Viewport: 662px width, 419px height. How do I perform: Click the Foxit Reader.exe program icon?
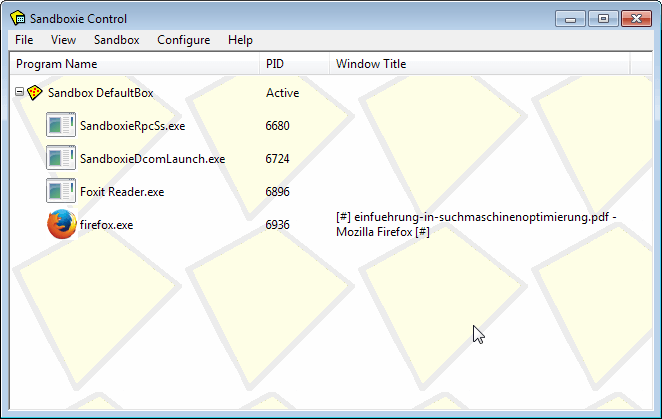61,191
